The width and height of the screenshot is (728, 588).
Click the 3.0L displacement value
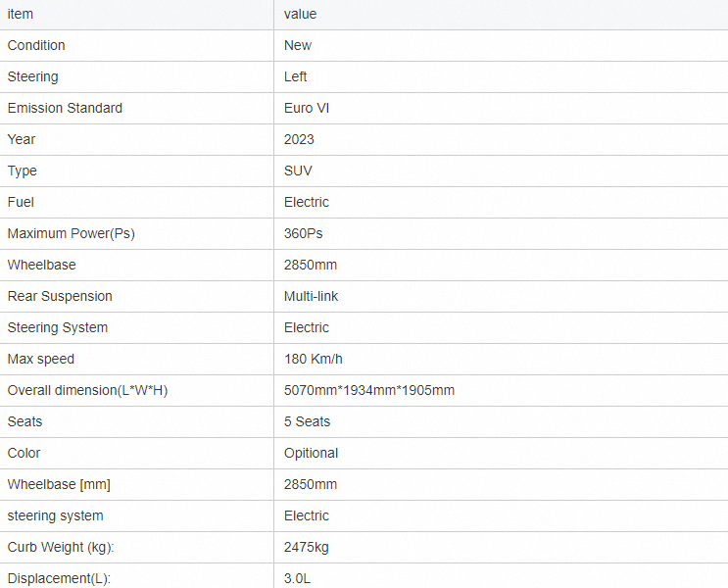coord(297,578)
